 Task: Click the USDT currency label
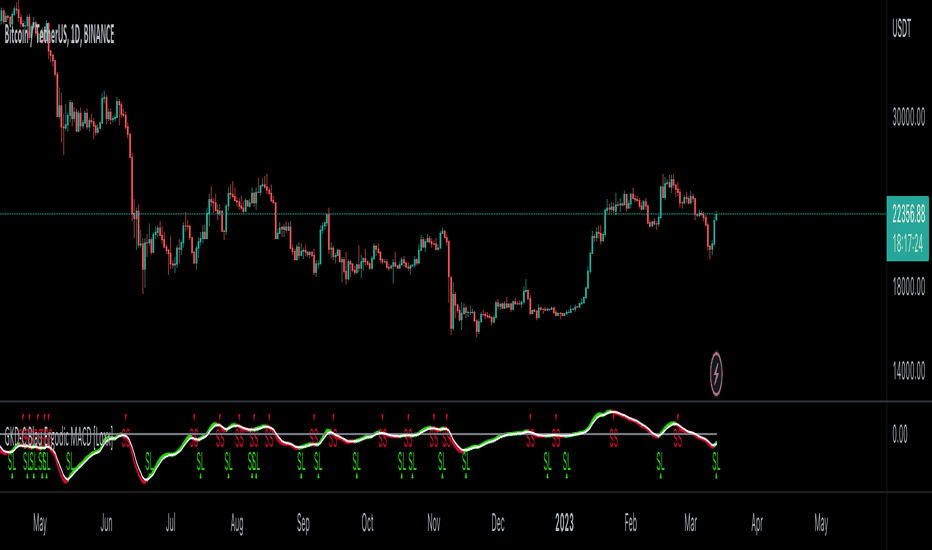tap(901, 29)
